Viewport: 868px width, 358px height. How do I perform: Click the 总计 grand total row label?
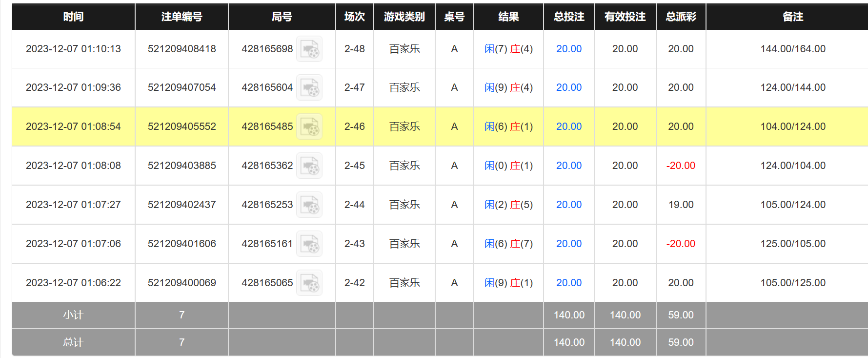click(73, 342)
